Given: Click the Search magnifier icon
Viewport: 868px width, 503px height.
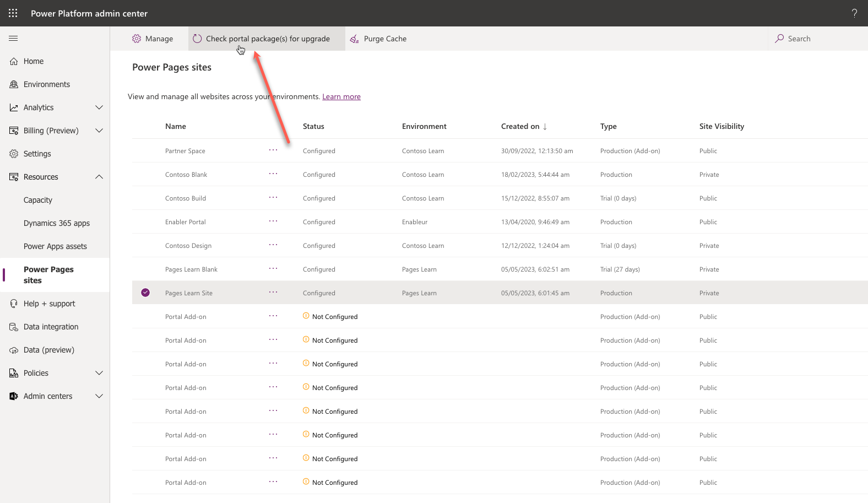Looking at the screenshot, I should 779,39.
